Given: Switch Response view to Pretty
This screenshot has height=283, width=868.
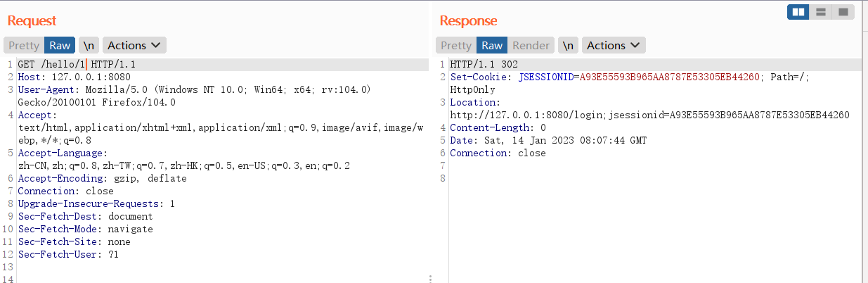Looking at the screenshot, I should pyautogui.click(x=456, y=45).
